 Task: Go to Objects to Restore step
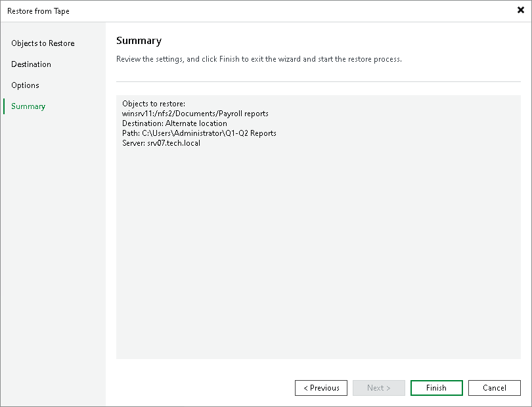pyautogui.click(x=43, y=43)
